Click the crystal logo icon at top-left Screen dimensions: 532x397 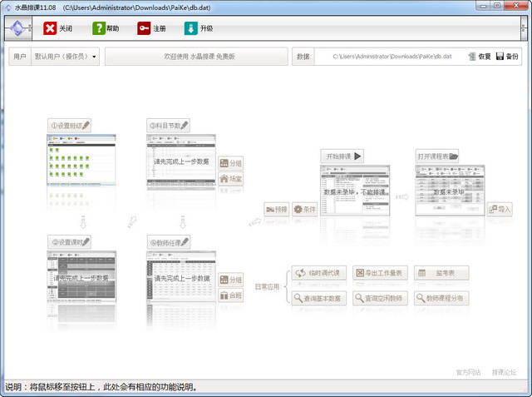point(17,28)
